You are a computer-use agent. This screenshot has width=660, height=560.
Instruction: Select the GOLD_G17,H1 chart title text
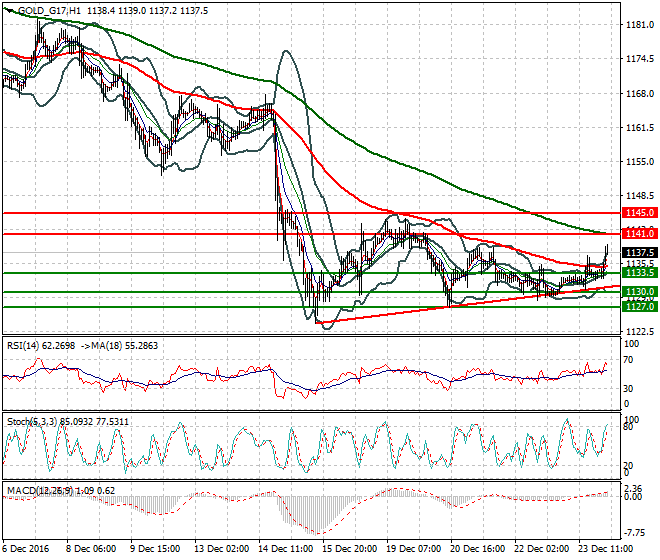click(50, 11)
